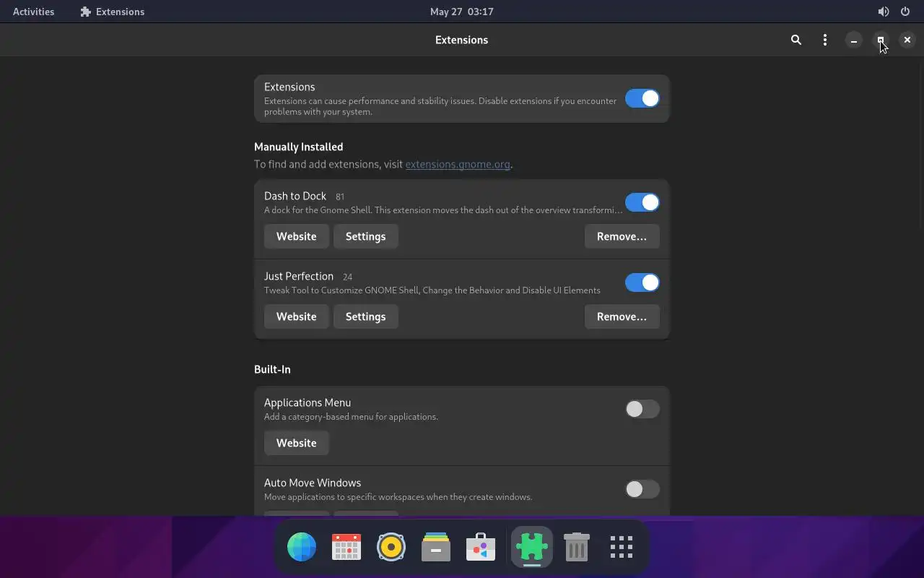Enable the Auto Move Windows extension
This screenshot has width=924, height=578.
[642, 489]
